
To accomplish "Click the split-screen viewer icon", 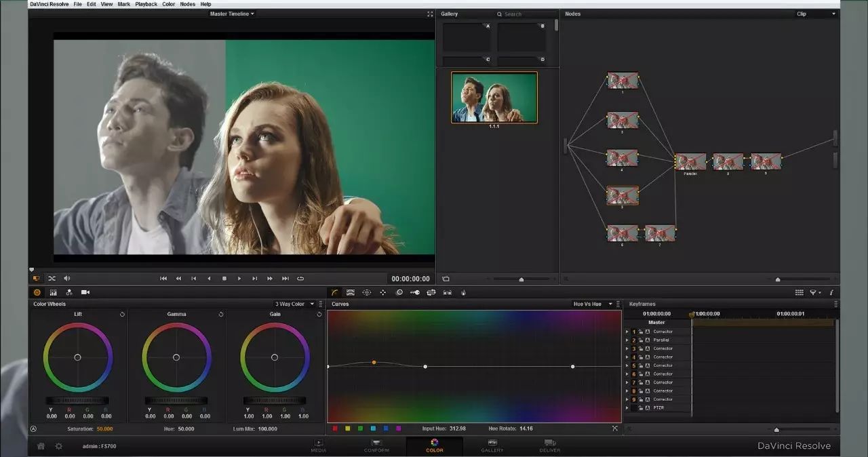I will point(36,278).
